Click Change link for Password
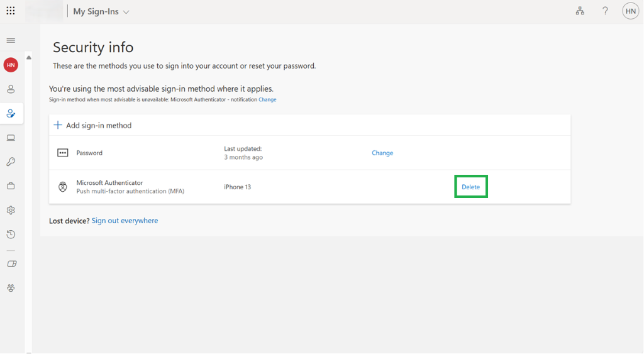This screenshot has height=354, width=644. coord(382,153)
